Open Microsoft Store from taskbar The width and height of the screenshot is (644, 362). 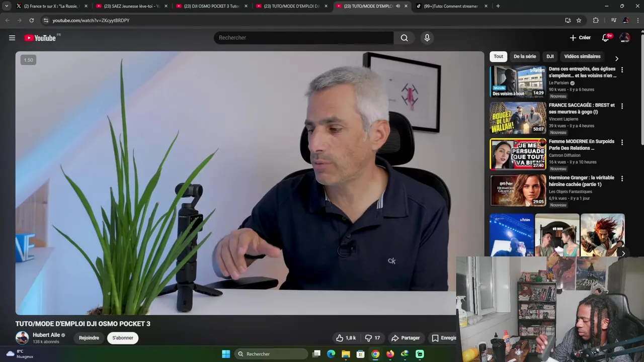coord(360,354)
